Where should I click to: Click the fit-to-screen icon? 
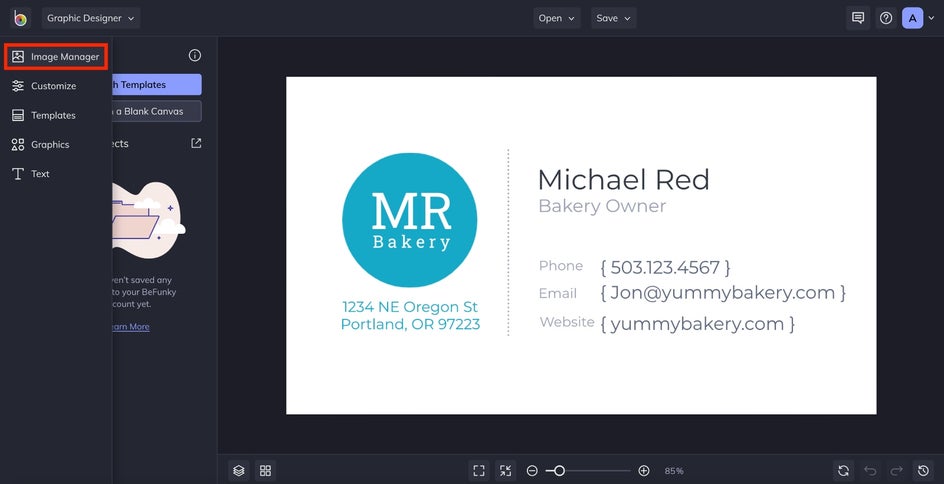tap(479, 471)
